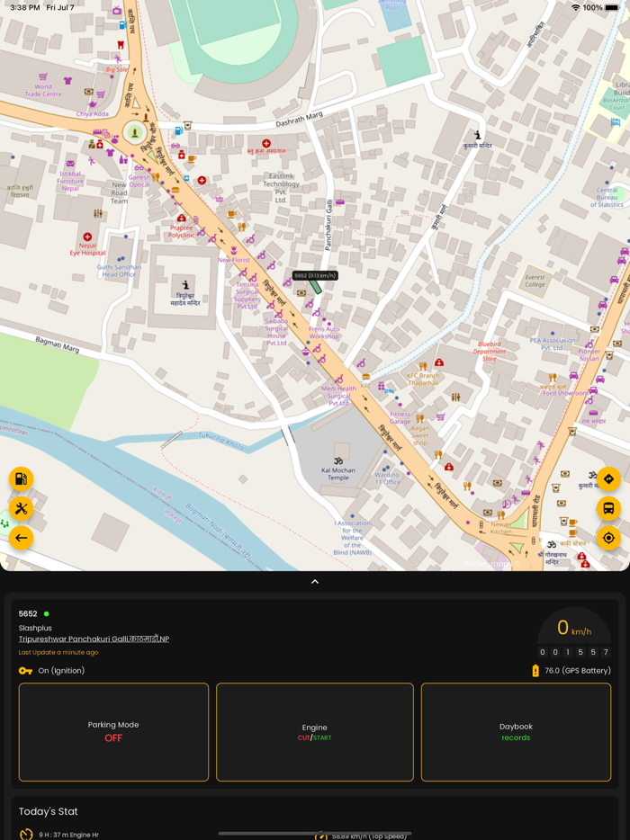The image size is (630, 840).
Task: Tap the PEA Association Pvt. Ltd. label
Action: tap(553, 344)
